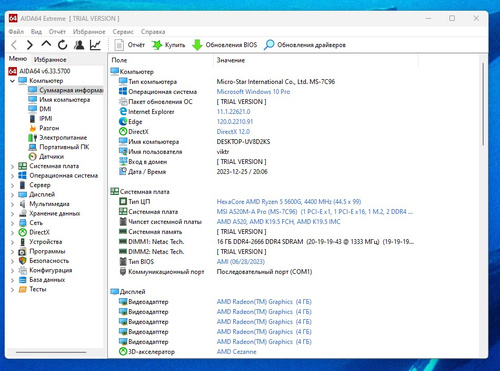Viewport: 500px width, 371px height.
Task: Collapse the Компьютер tree node
Action: (x=12, y=81)
